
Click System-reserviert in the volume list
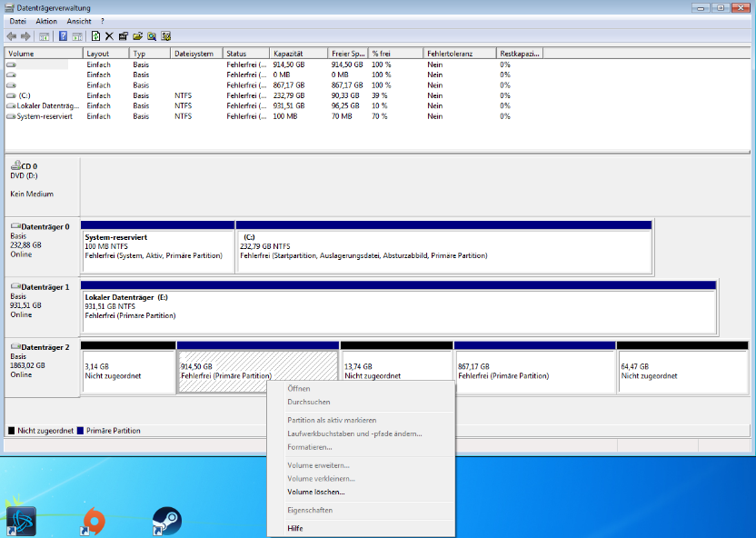click(x=45, y=116)
